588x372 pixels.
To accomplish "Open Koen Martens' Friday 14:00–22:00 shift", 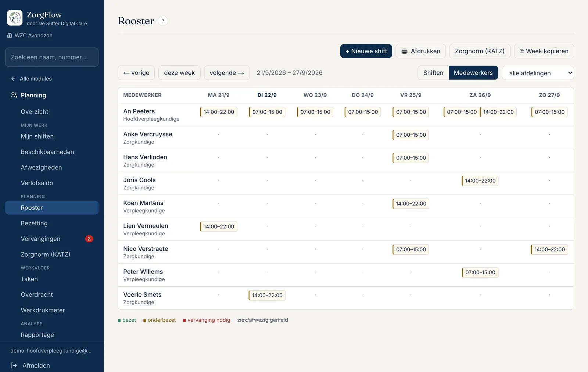I will [411, 204].
